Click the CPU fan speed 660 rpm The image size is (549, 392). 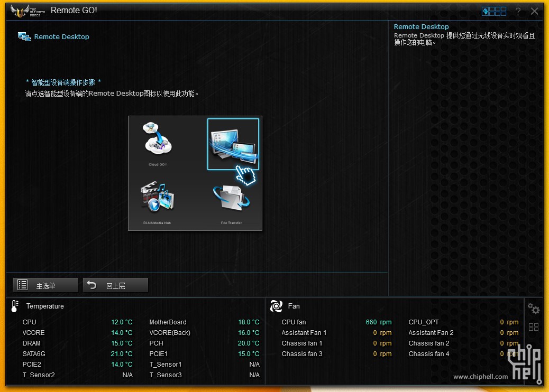point(379,322)
